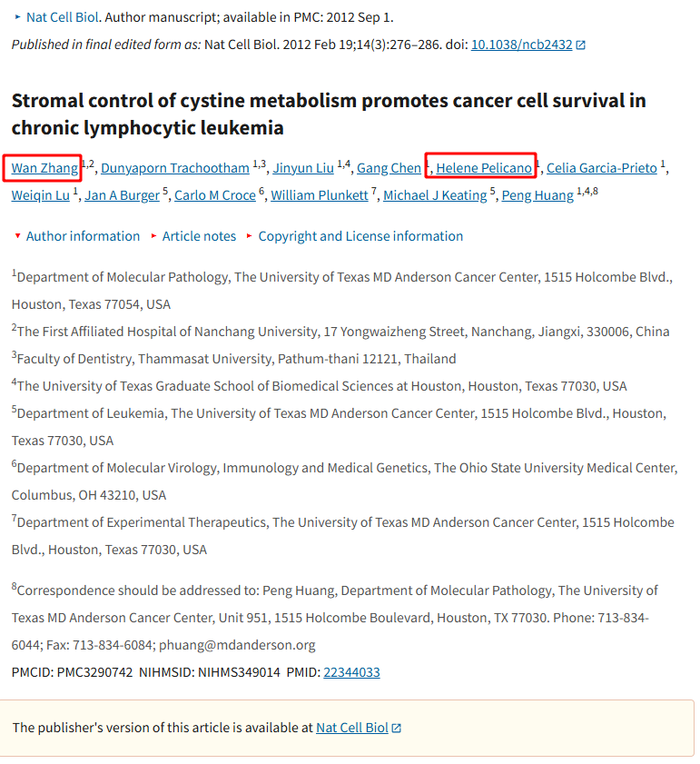This screenshot has width=700, height=764.
Task: Select author Michael J Keating
Action: (435, 195)
